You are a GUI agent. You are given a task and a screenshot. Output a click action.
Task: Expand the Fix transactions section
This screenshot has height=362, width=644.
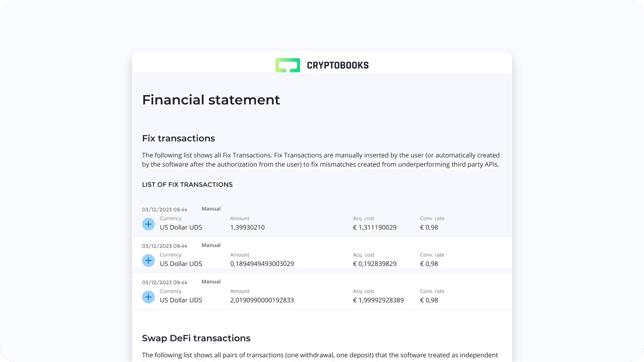click(x=178, y=138)
